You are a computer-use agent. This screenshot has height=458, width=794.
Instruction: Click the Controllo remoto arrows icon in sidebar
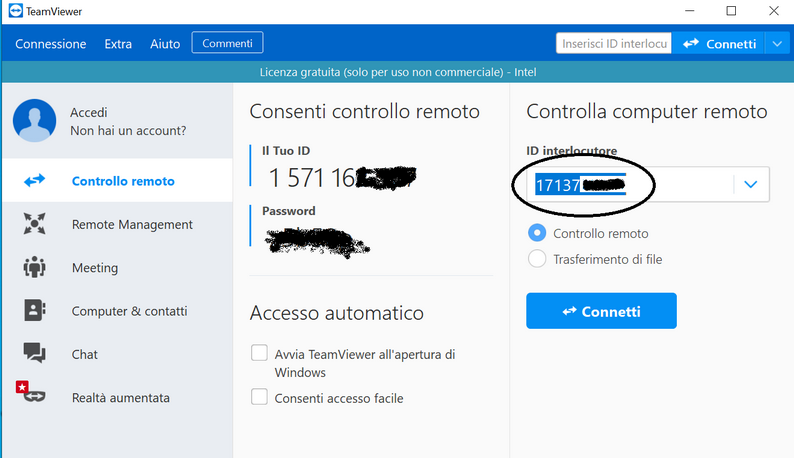click(x=34, y=180)
